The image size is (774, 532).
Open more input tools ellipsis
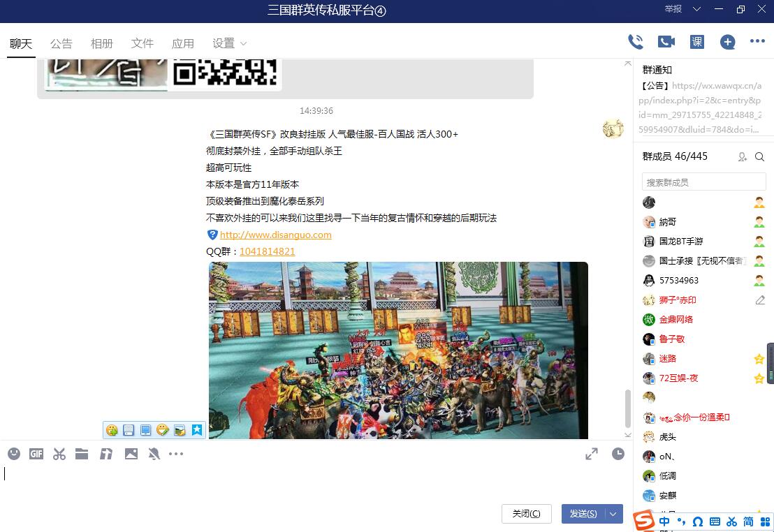pos(176,454)
